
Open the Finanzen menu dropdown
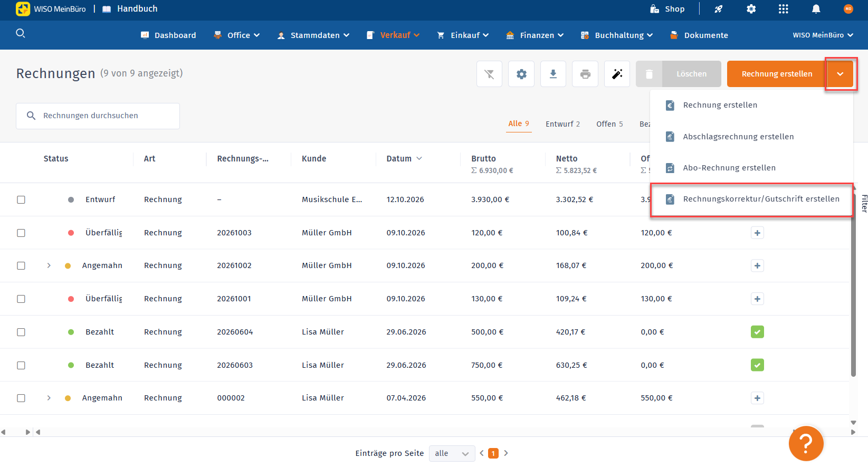[535, 35]
